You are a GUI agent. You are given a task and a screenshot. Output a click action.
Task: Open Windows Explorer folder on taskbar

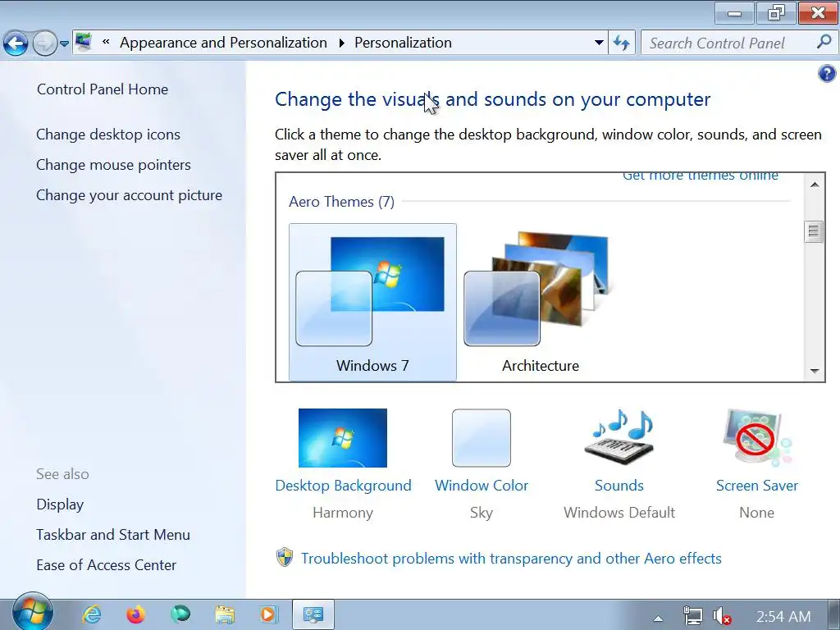[225, 614]
